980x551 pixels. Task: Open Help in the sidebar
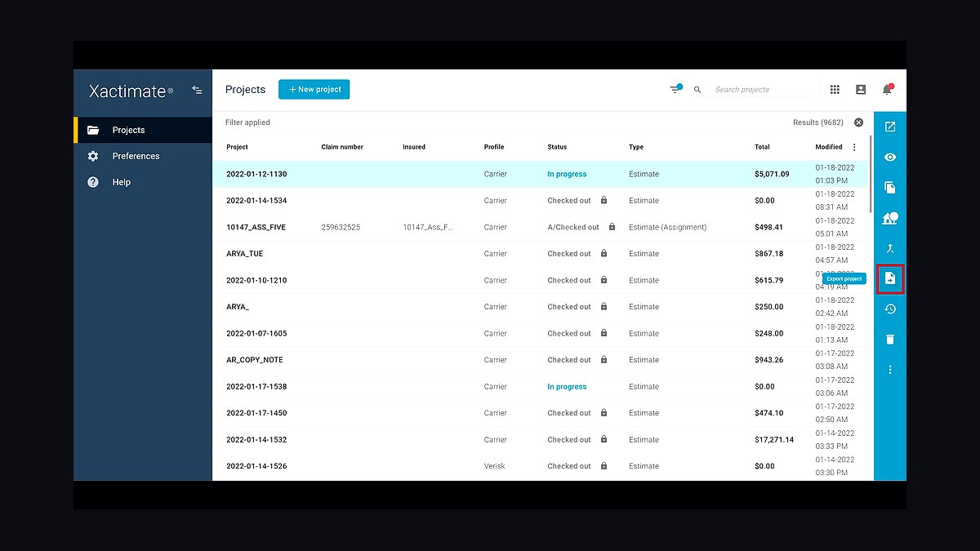[143, 182]
